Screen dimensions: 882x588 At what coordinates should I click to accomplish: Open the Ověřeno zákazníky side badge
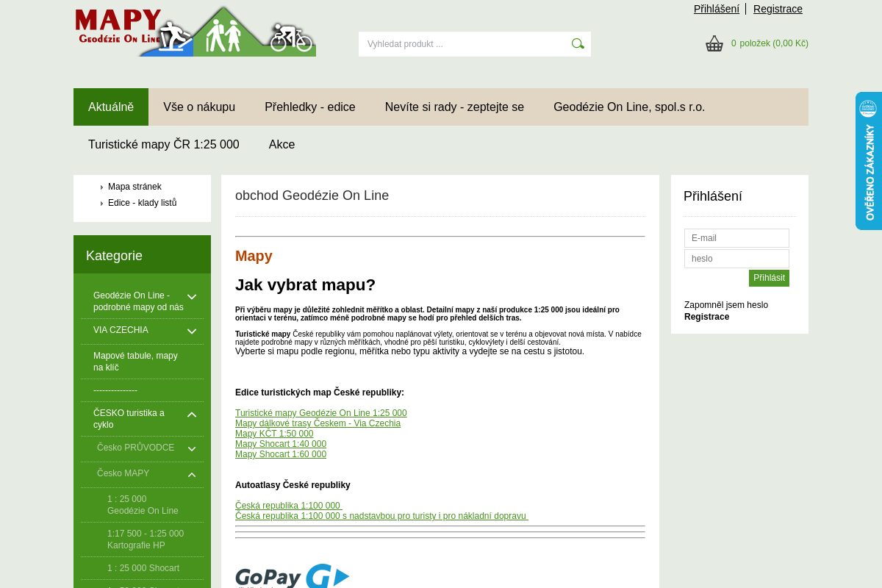point(869,161)
